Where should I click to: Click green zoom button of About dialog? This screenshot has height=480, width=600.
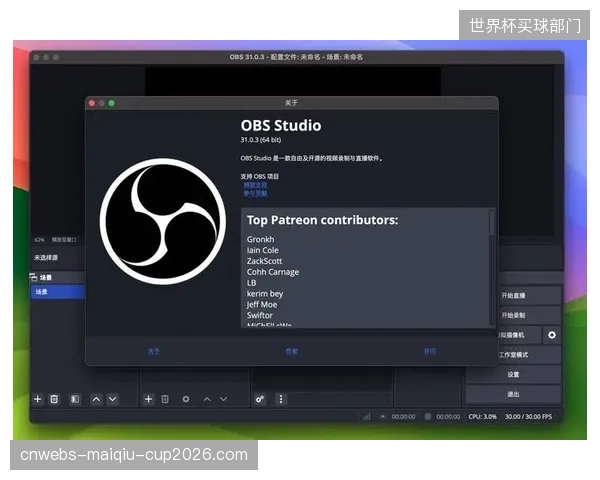coord(111,103)
